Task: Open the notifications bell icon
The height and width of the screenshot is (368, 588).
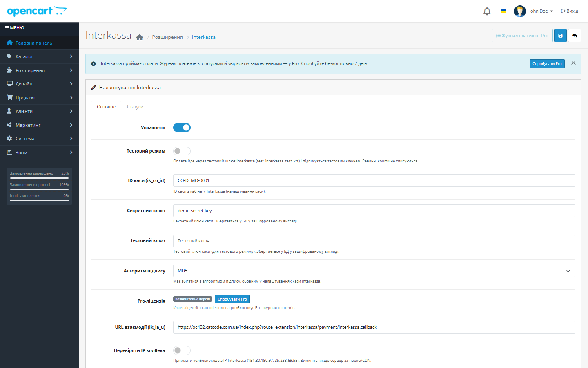Action: 487,11
